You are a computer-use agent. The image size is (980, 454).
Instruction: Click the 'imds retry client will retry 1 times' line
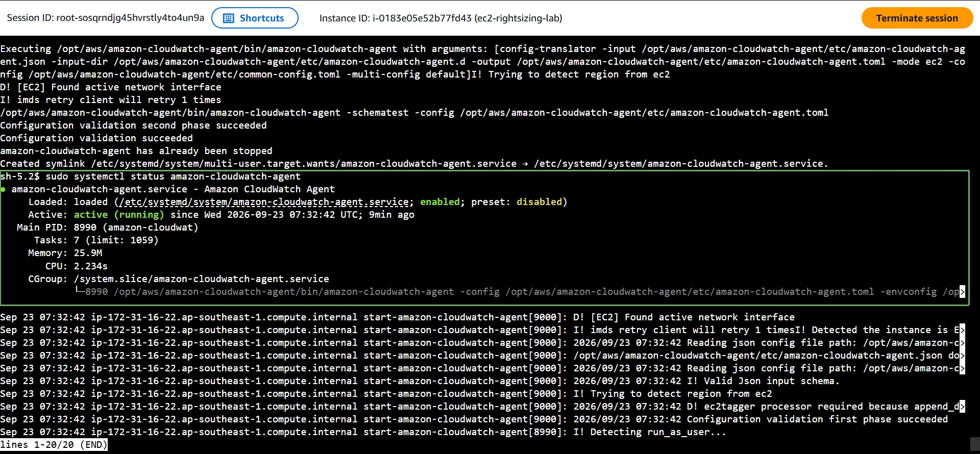point(111,100)
